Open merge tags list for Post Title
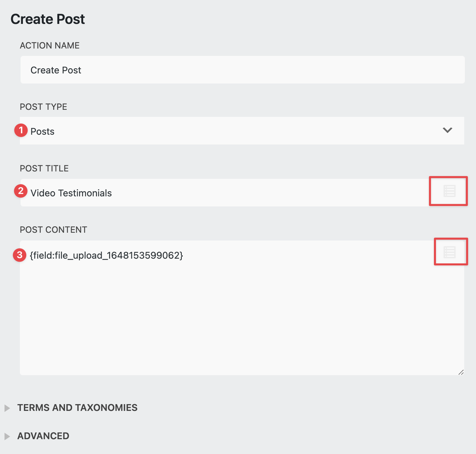Screen dimensions: 476x454 (x=449, y=191)
